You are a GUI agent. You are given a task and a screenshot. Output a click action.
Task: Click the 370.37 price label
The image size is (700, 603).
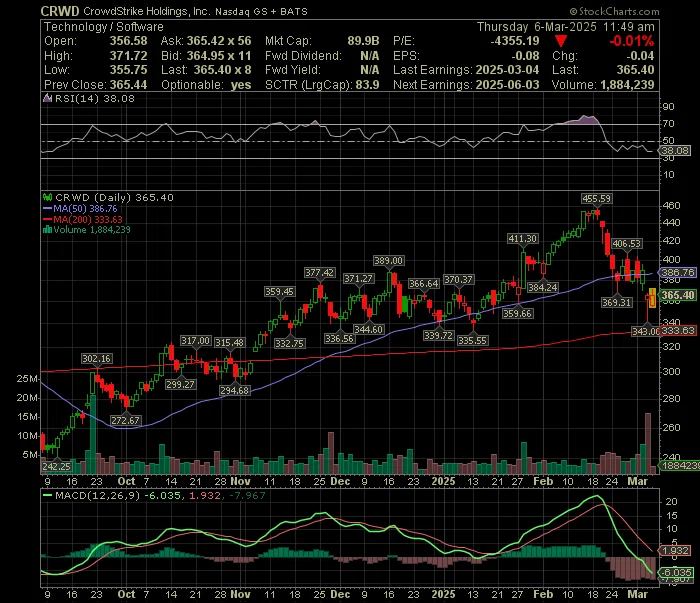pos(458,279)
